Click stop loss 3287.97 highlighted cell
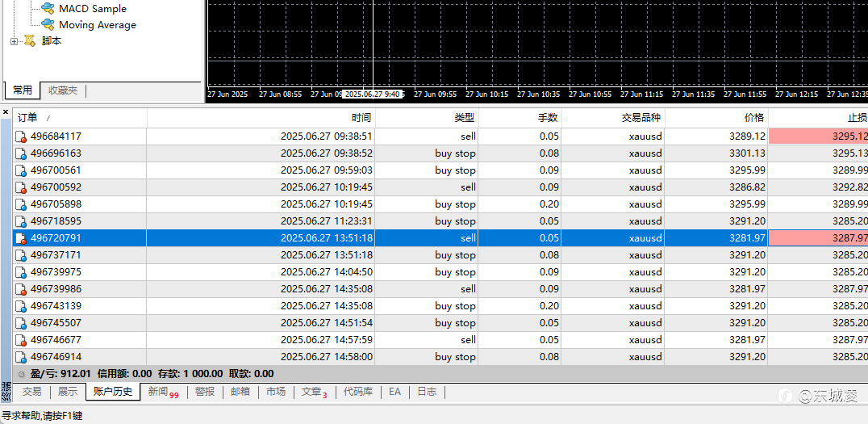The width and height of the screenshot is (868, 424). 818,238
